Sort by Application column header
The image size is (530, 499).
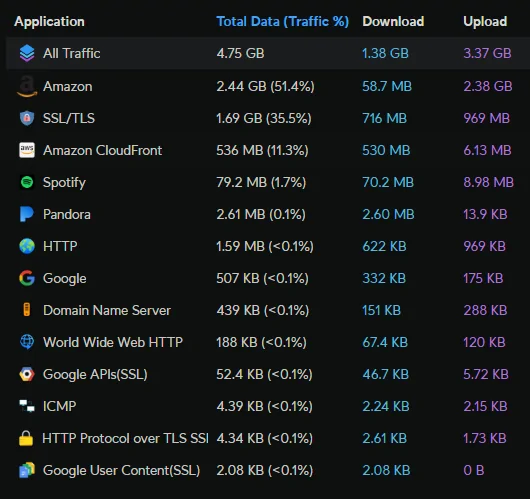49,22
